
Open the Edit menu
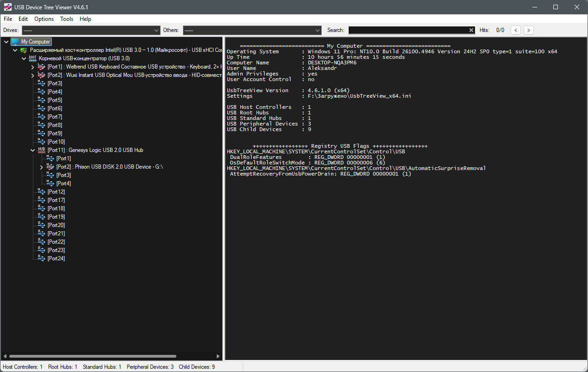pyautogui.click(x=23, y=19)
